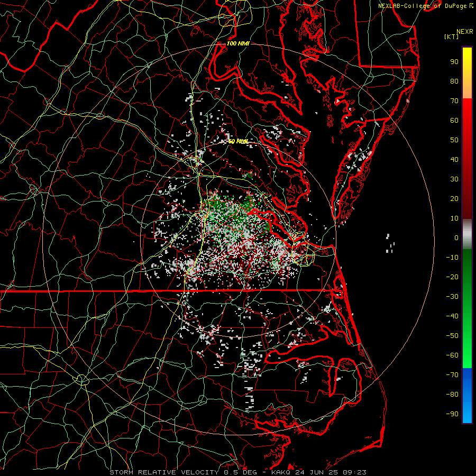This screenshot has width=476, height=476.
Task: Select the -60 value on velocity scale
Action: [x=452, y=355]
